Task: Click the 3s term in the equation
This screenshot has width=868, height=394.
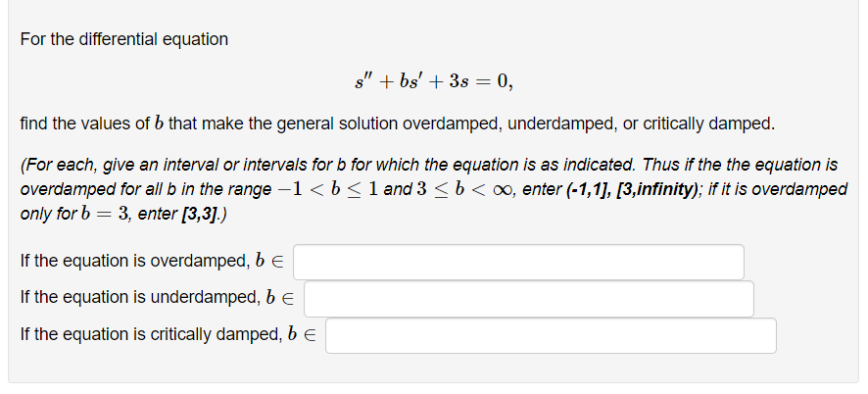Action: [458, 82]
